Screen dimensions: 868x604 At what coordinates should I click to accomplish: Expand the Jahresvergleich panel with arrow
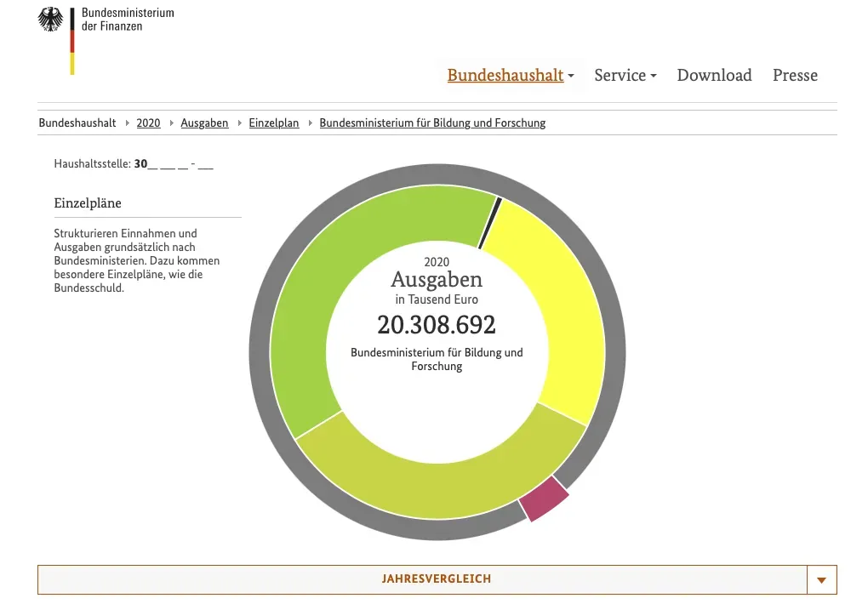pos(821,580)
